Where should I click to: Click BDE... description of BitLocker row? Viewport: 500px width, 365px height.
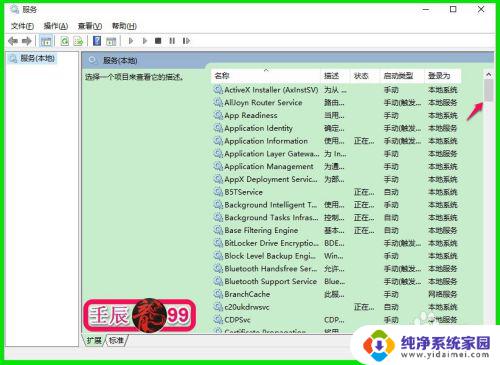tap(334, 243)
